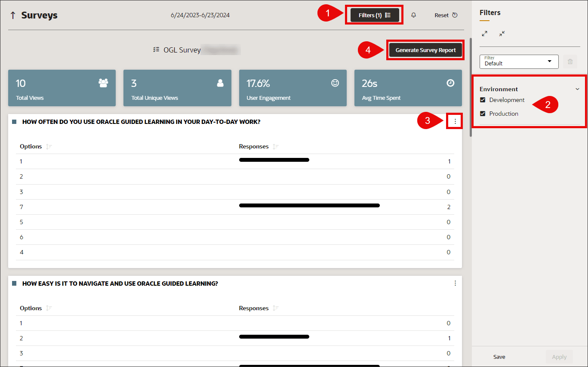Image resolution: width=588 pixels, height=367 pixels.
Task: Click the smiley icon on the User Engagement card
Action: tap(335, 83)
